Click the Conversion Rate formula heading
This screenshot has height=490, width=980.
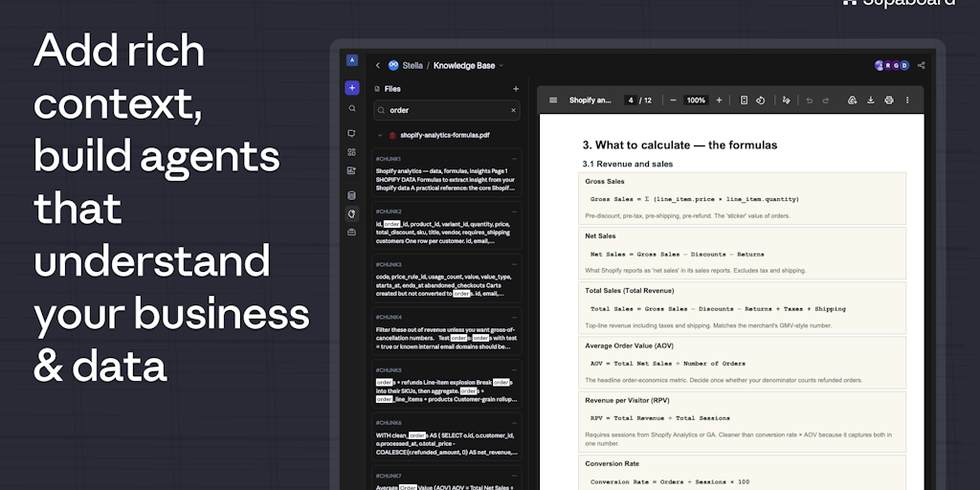pos(612,464)
